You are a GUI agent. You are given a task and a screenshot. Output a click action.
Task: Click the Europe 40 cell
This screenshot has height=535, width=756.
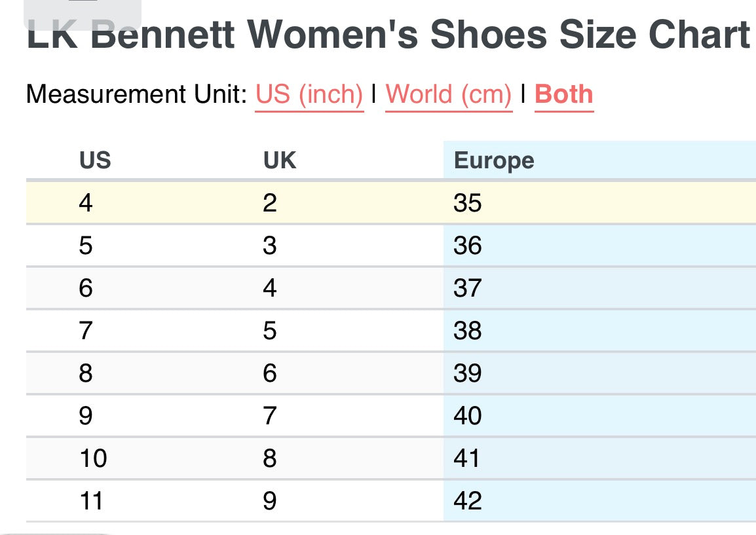[x=599, y=415]
